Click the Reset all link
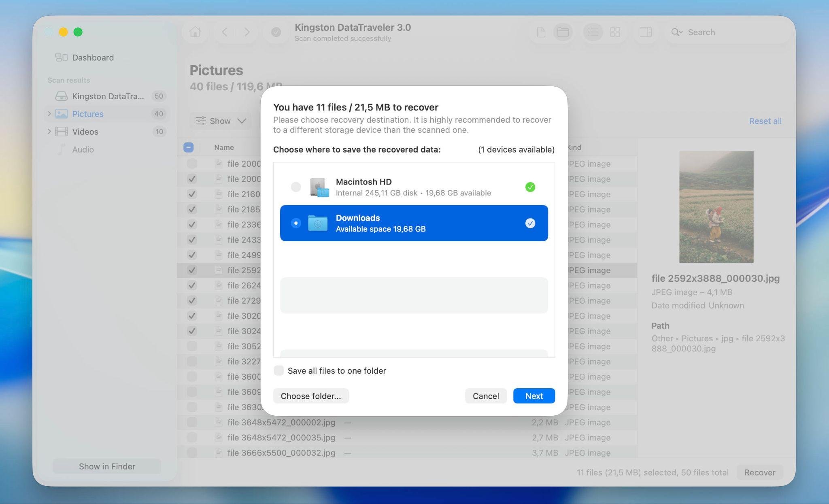 pyautogui.click(x=765, y=121)
